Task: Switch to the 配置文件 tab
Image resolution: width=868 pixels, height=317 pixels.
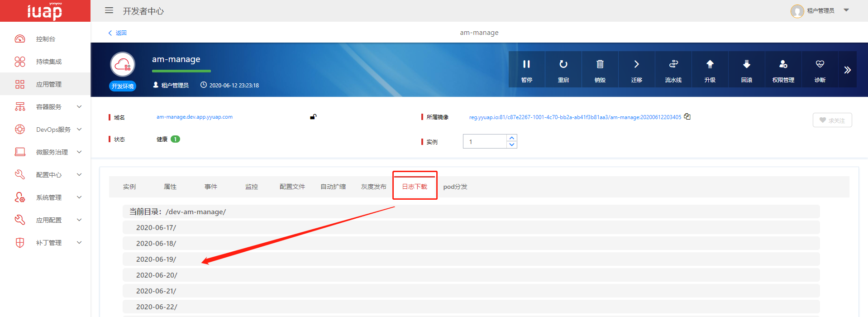Action: pyautogui.click(x=292, y=187)
